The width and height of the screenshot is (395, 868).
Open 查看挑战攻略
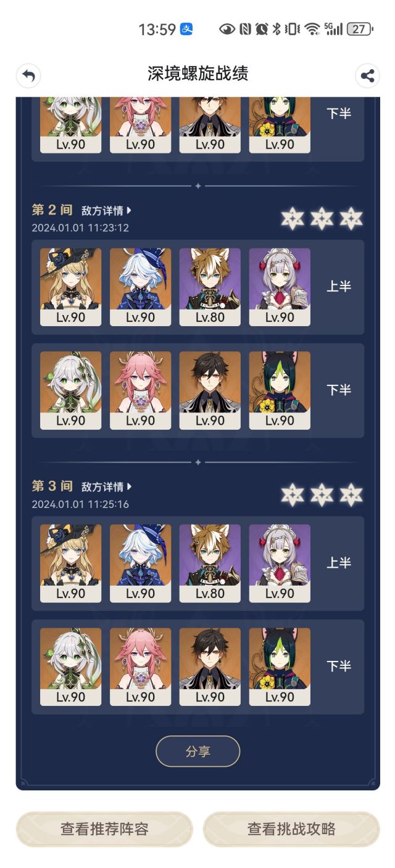[291, 829]
